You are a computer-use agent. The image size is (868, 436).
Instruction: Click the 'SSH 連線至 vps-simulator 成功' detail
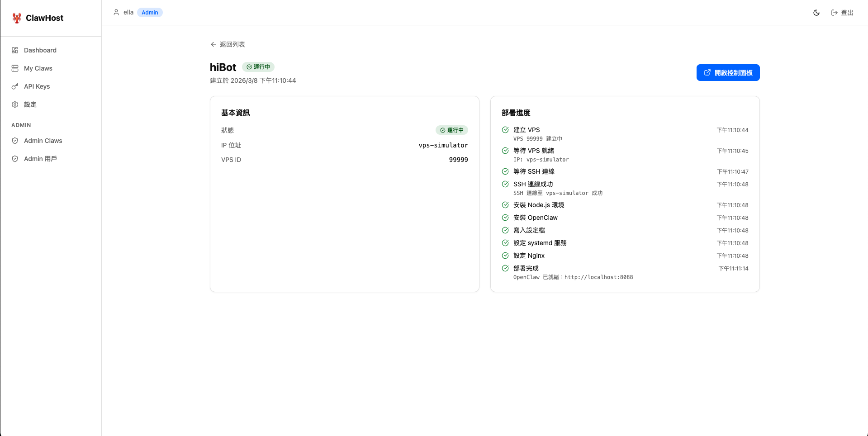[x=558, y=193]
